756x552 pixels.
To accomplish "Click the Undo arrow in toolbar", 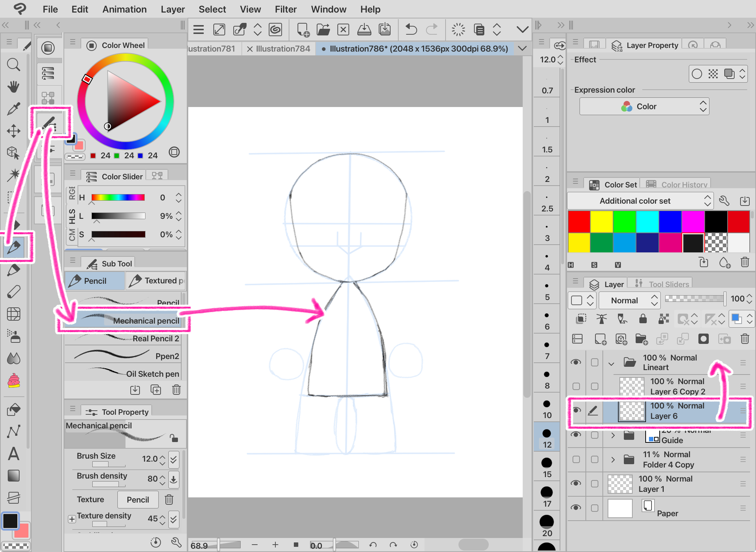I will (411, 30).
